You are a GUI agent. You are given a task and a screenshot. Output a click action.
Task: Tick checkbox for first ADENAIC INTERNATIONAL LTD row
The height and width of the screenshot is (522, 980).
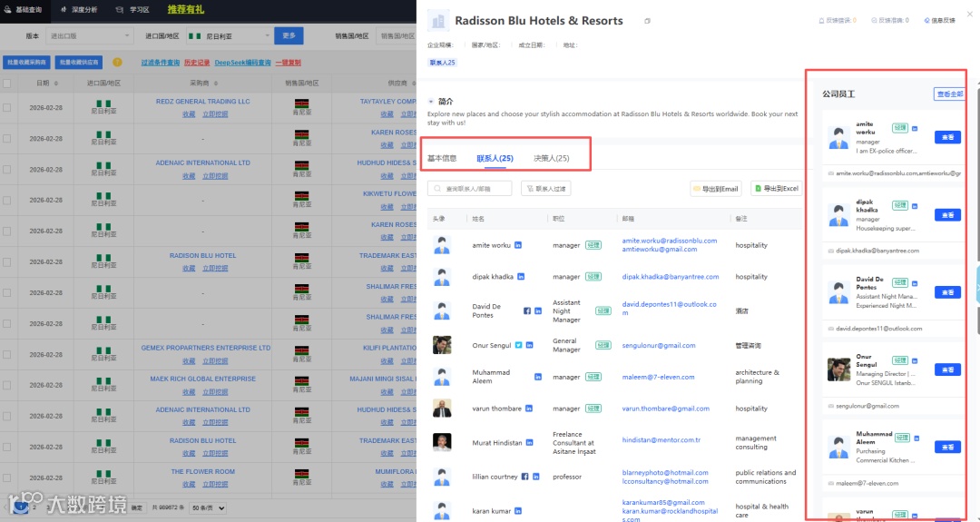coord(7,170)
